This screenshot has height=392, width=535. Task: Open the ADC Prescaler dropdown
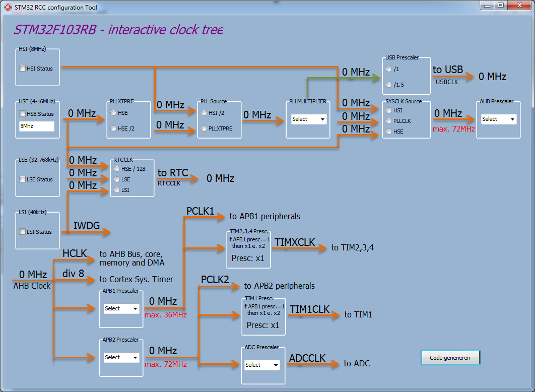tap(263, 364)
